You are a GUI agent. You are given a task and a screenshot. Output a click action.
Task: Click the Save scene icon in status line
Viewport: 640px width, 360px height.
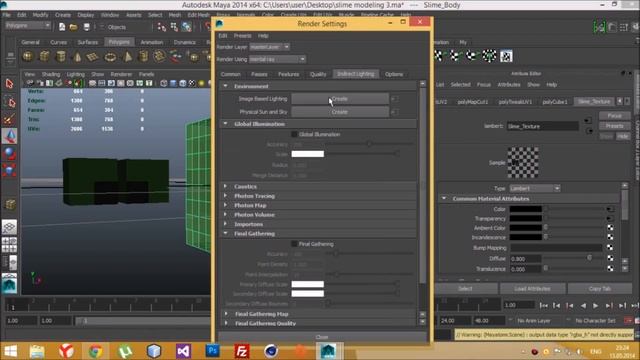point(87,27)
